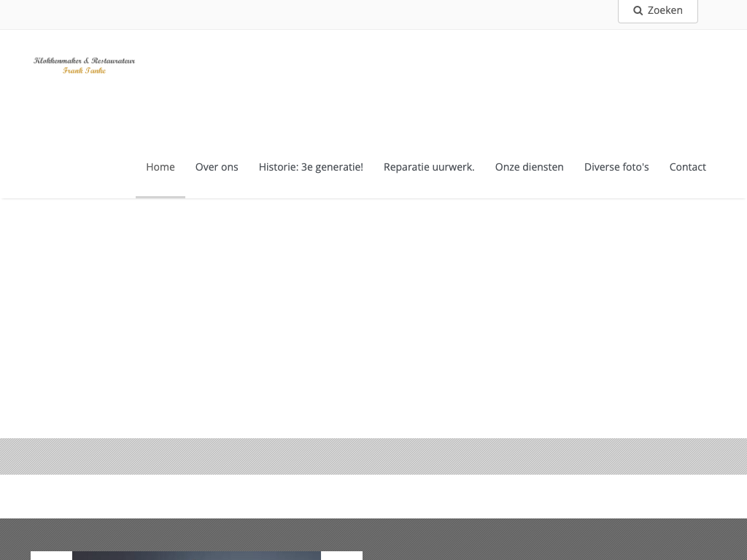Open the Onze diensten menu
This screenshot has height=560, width=747.
point(529,167)
